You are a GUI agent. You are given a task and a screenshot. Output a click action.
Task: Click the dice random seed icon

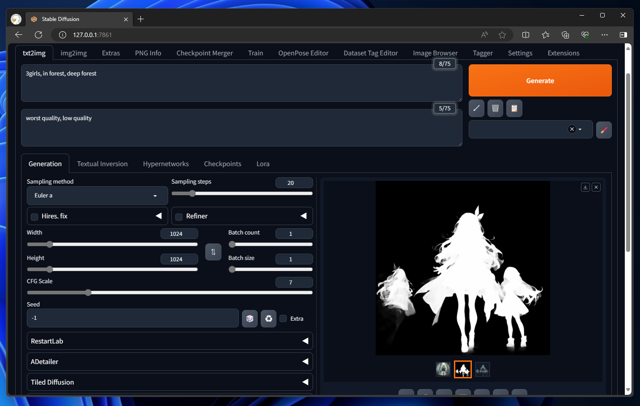point(249,318)
